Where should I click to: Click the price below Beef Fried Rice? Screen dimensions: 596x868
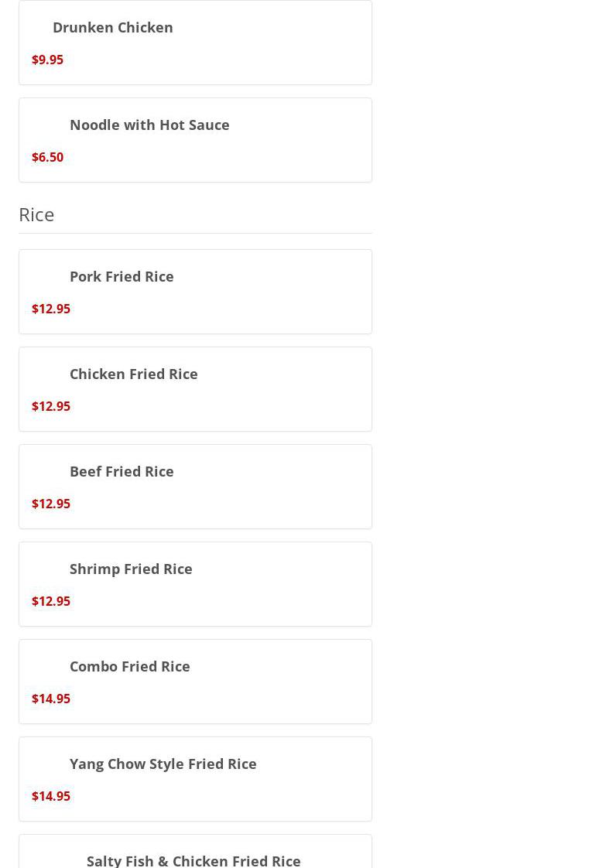click(x=51, y=504)
